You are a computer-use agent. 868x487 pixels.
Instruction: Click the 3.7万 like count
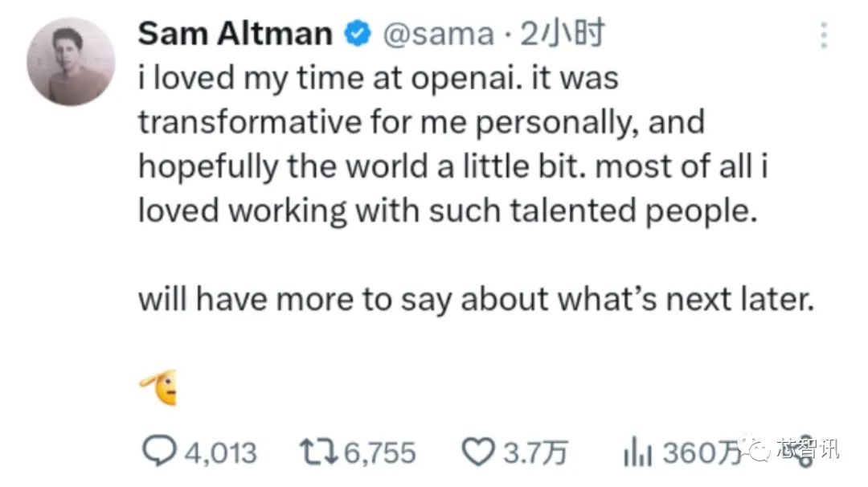[536, 452]
